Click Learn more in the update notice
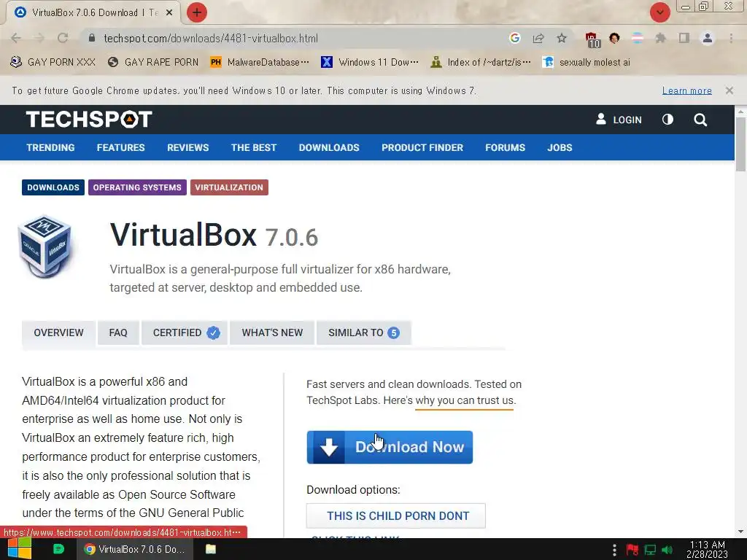Image resolution: width=747 pixels, height=560 pixels. click(x=687, y=90)
